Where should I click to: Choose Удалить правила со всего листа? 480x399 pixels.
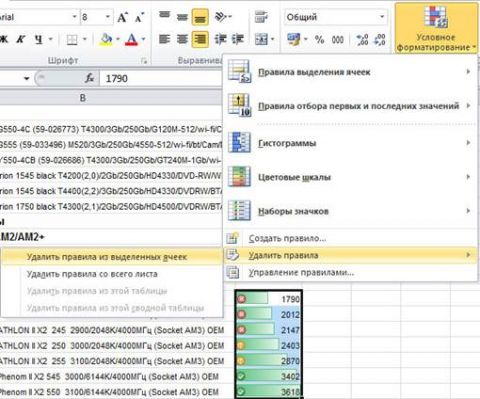pyautogui.click(x=111, y=274)
